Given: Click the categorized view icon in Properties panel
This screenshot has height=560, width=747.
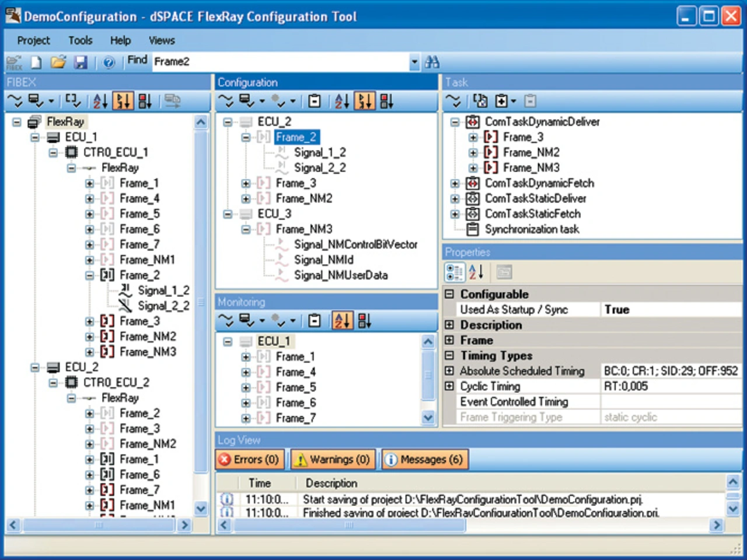Looking at the screenshot, I should pyautogui.click(x=454, y=272).
